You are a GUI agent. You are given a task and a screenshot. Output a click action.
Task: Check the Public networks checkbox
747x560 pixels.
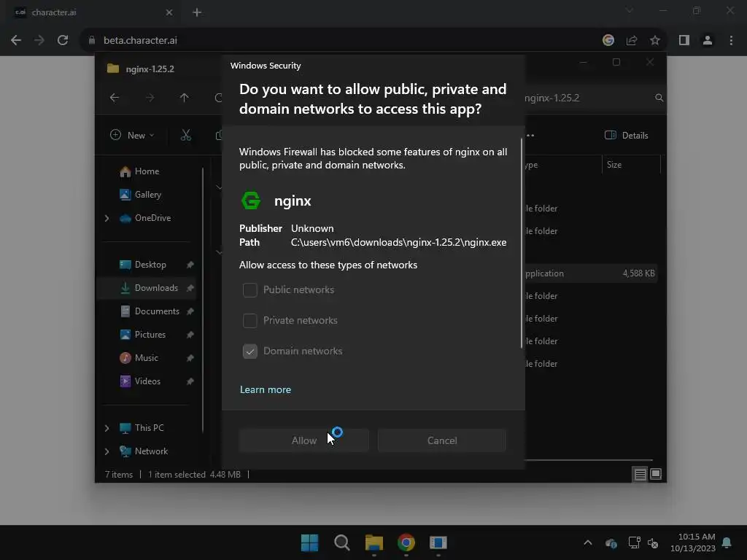[x=250, y=290]
